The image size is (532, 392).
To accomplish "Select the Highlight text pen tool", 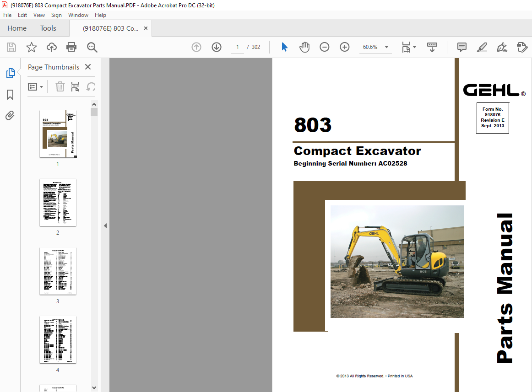I will pos(482,47).
